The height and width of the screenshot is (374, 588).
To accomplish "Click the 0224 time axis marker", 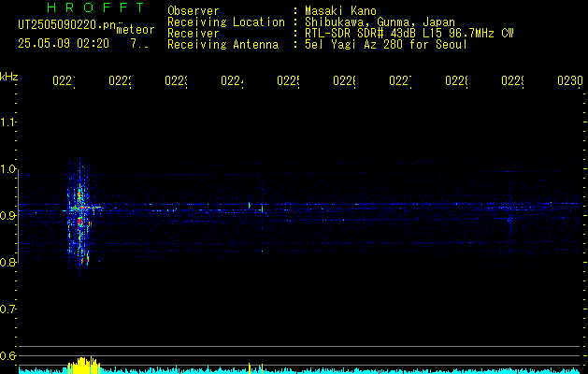I will (232, 80).
